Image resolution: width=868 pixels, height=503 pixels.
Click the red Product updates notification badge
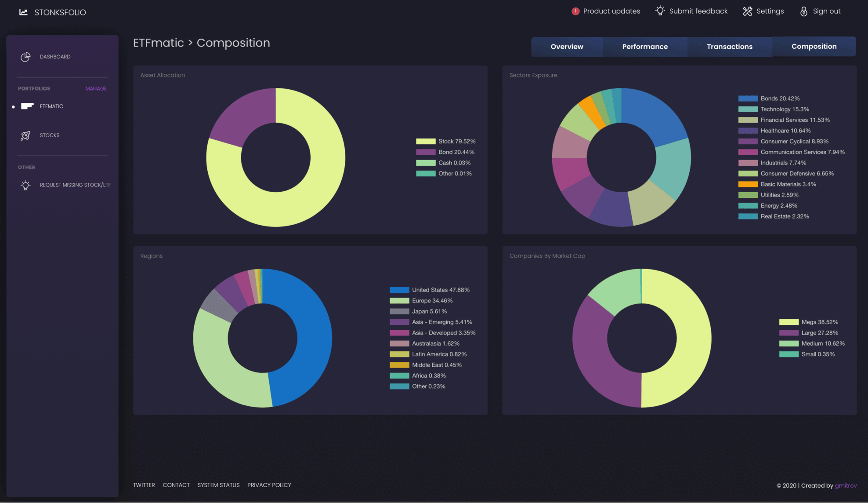click(575, 11)
